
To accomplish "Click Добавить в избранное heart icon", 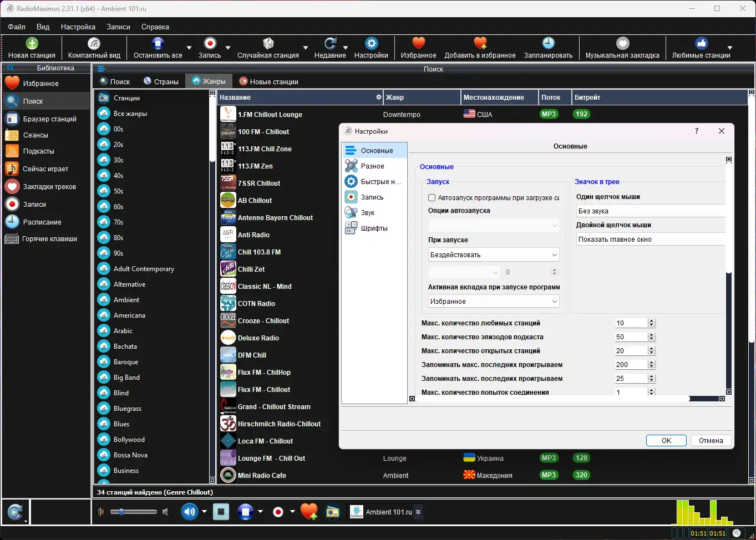I will point(480,43).
